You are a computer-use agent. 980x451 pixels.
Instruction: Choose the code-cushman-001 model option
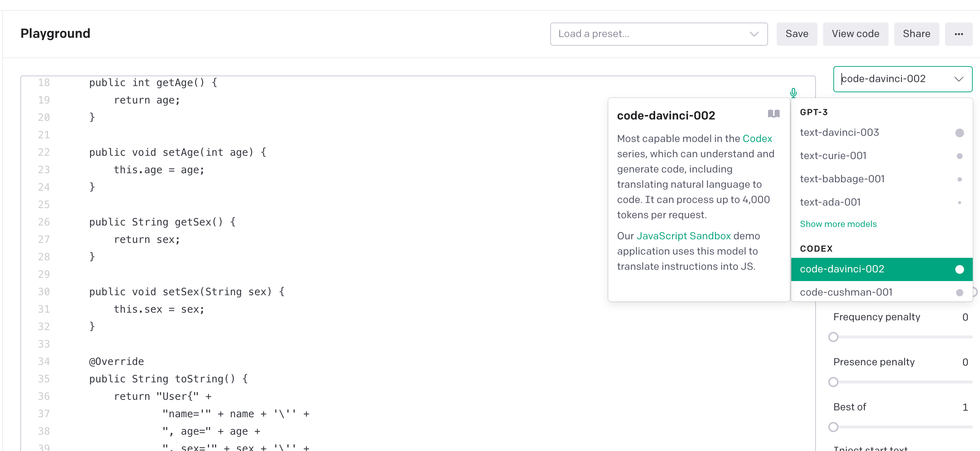coord(846,292)
